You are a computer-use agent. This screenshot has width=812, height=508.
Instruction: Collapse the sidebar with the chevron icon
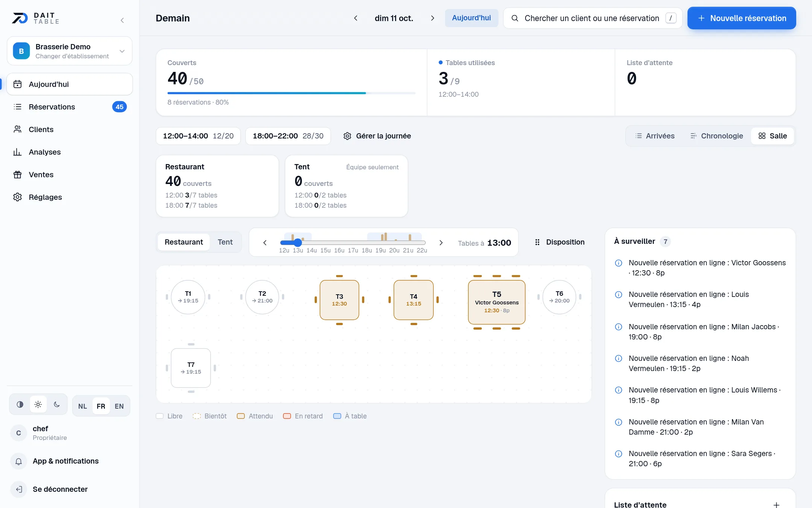tap(122, 20)
